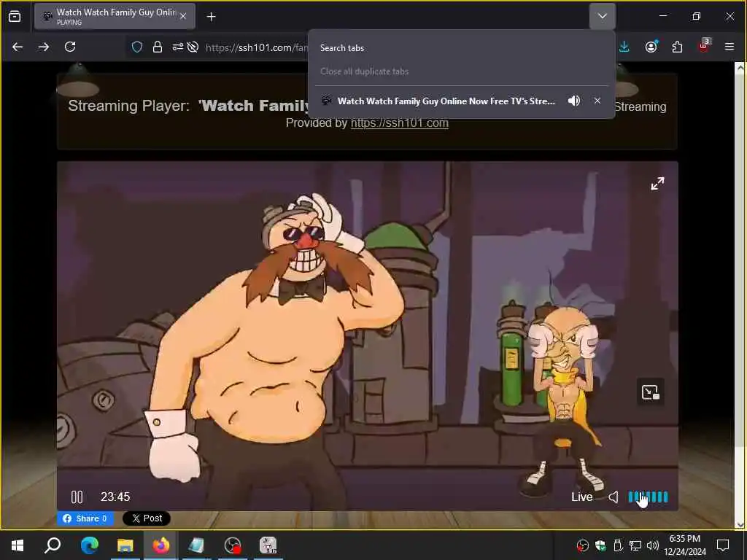
Task: Open the notification center
Action: (x=723, y=545)
